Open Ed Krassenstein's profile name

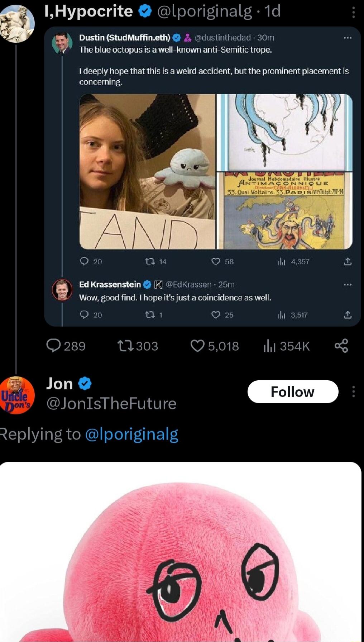[110, 285]
